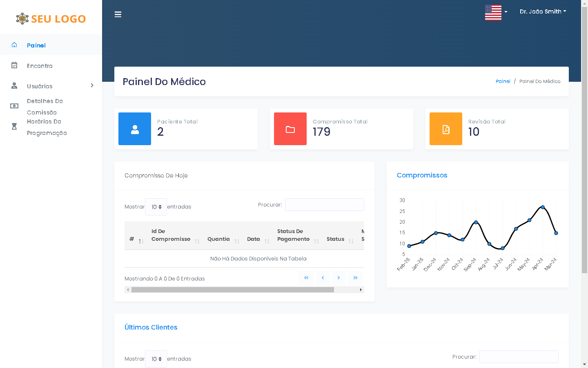Click the blue patient total icon
This screenshot has width=588, height=368.
(x=135, y=129)
